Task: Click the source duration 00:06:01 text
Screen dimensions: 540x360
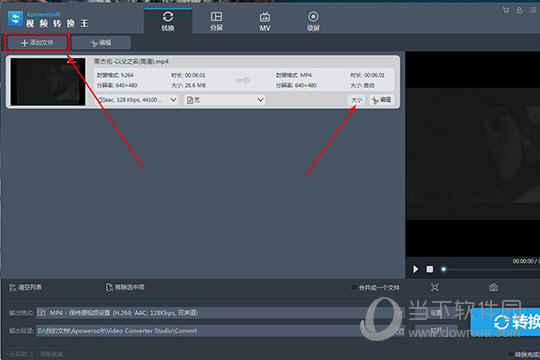Action: (x=188, y=75)
